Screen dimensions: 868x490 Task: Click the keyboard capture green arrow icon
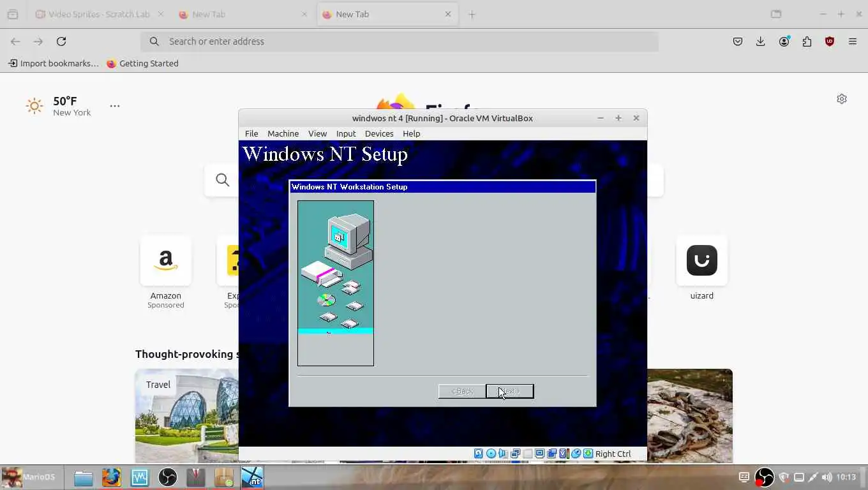coord(588,454)
